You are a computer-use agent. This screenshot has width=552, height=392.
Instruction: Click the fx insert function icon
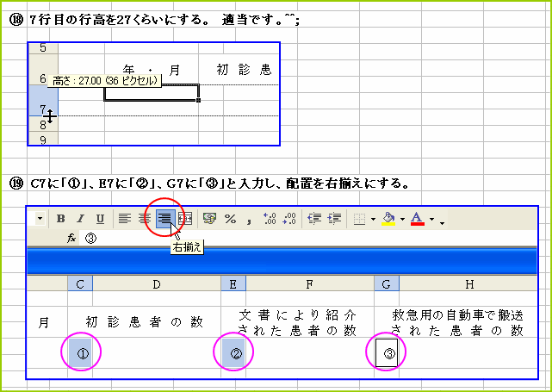coord(71,239)
